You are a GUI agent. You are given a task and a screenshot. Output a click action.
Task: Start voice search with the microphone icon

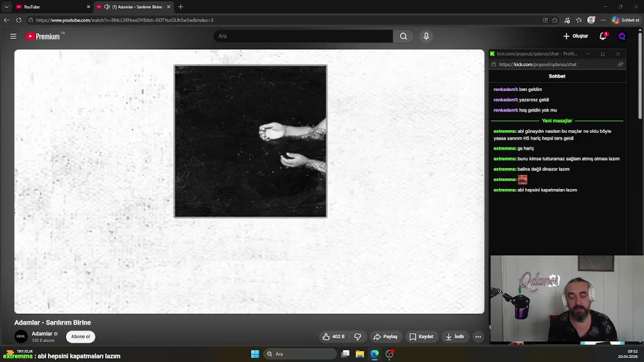(426, 36)
